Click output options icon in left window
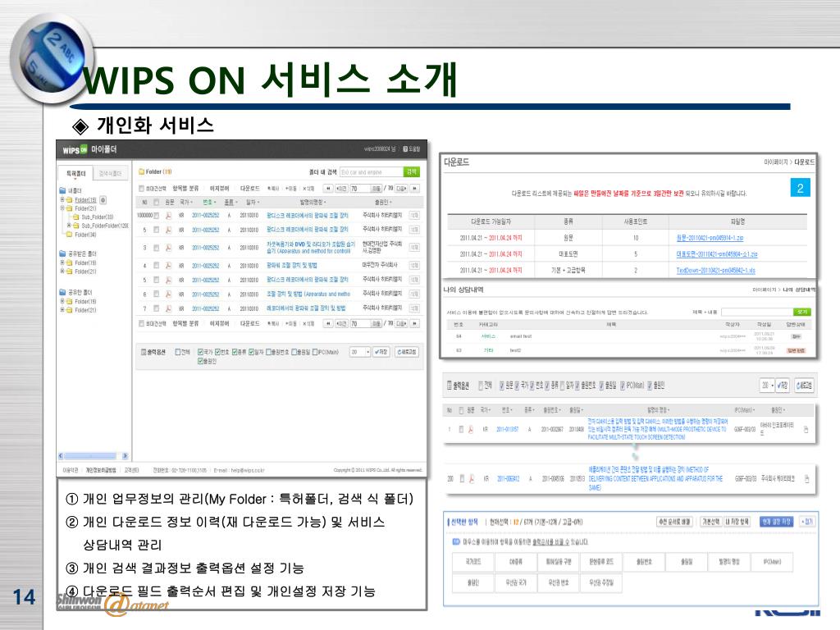This screenshot has width=840, height=630. coord(144,352)
